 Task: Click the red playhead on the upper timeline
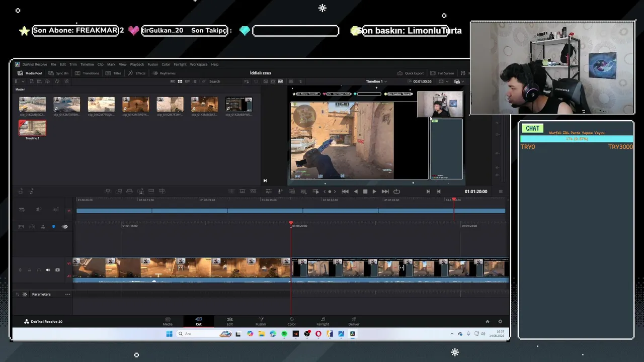pyautogui.click(x=454, y=200)
